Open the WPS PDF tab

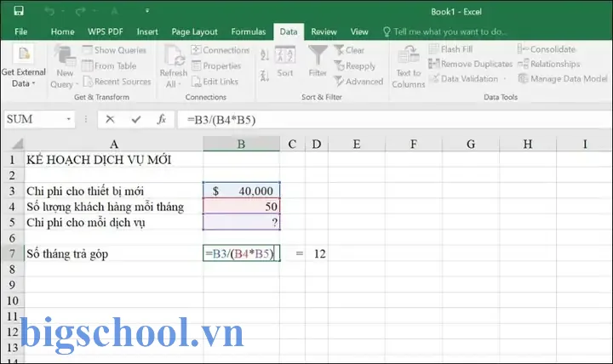click(x=106, y=31)
